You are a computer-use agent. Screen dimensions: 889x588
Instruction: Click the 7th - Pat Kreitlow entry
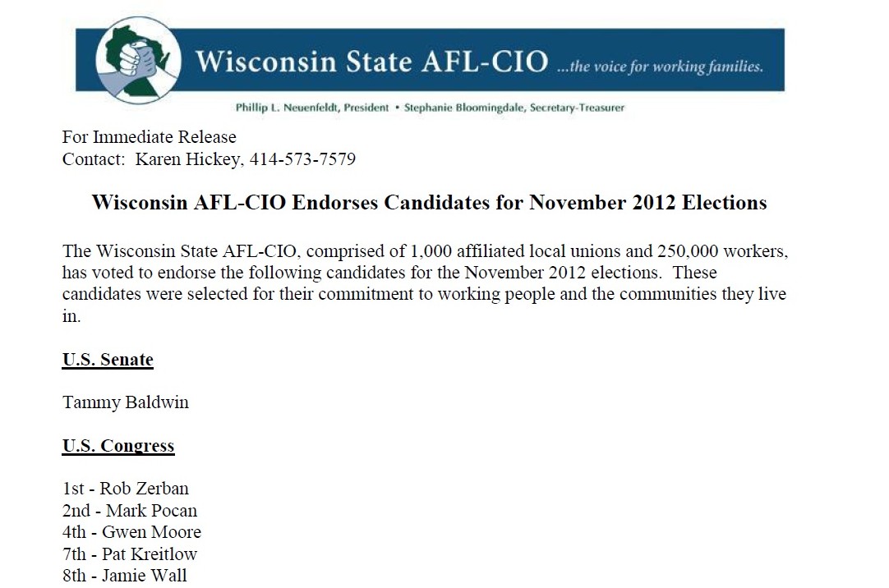coord(130,554)
